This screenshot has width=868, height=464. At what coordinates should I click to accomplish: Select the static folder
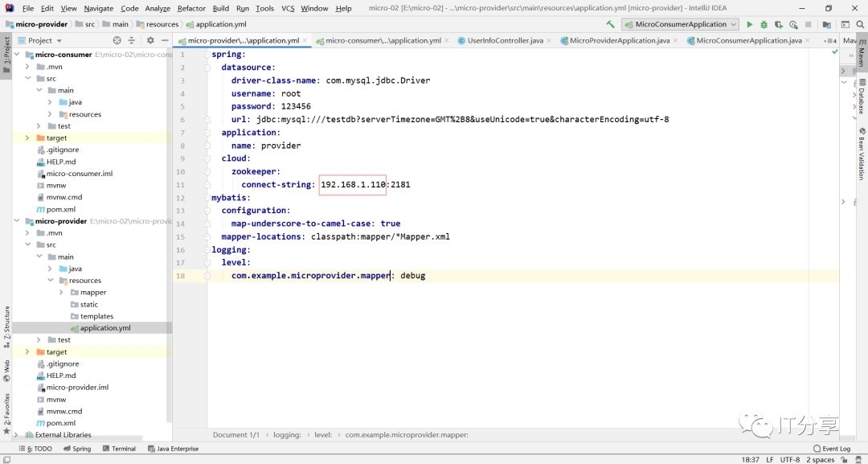point(84,305)
